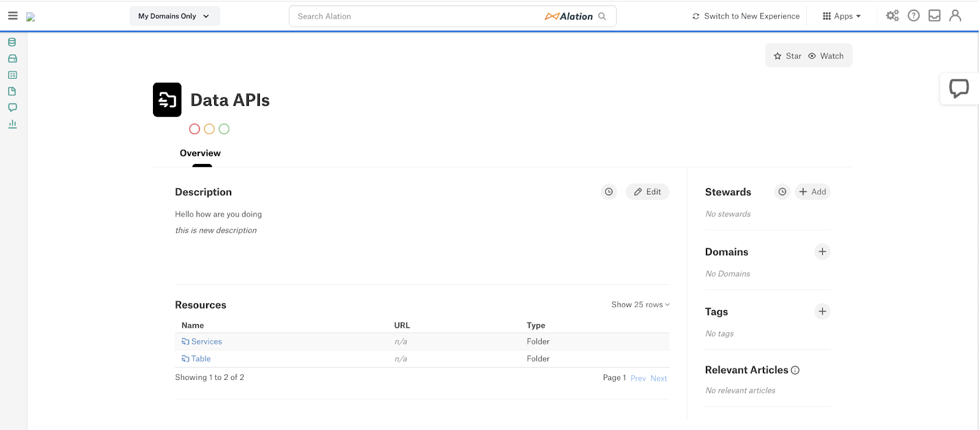
Task: Click the 'No relevant articles' text
Action: (740, 391)
